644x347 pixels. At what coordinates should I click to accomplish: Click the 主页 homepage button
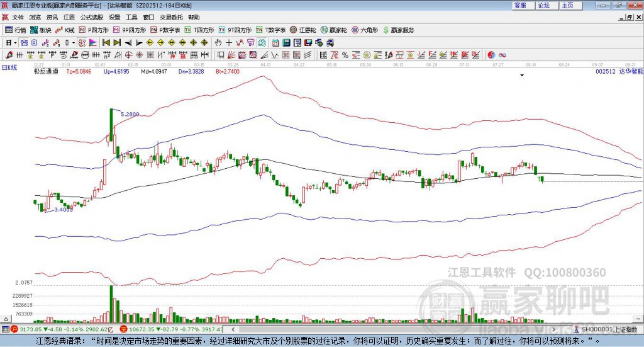[x=570, y=5]
